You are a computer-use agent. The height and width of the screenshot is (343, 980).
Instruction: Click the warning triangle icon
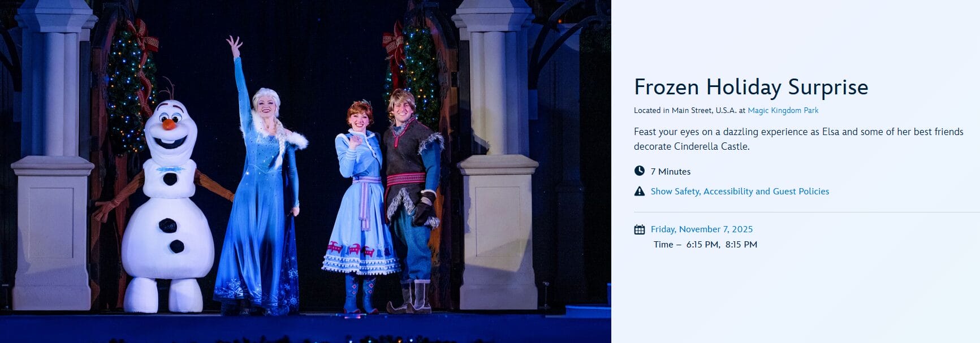point(640,191)
